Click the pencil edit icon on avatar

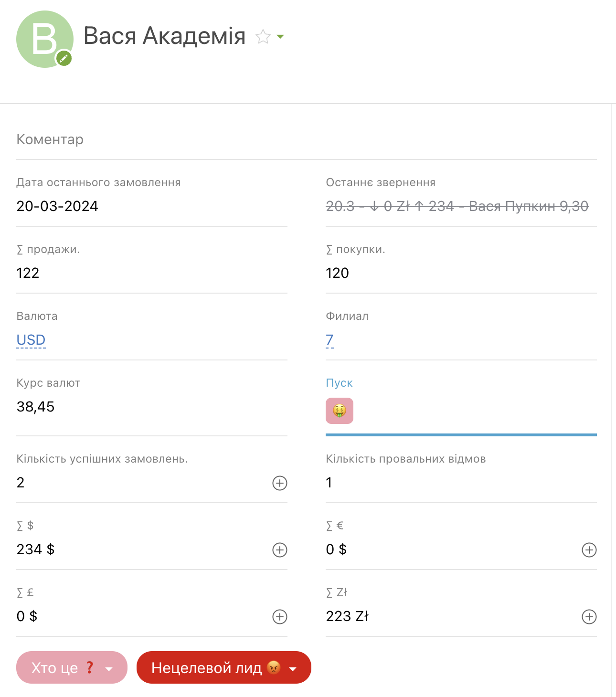tap(64, 59)
